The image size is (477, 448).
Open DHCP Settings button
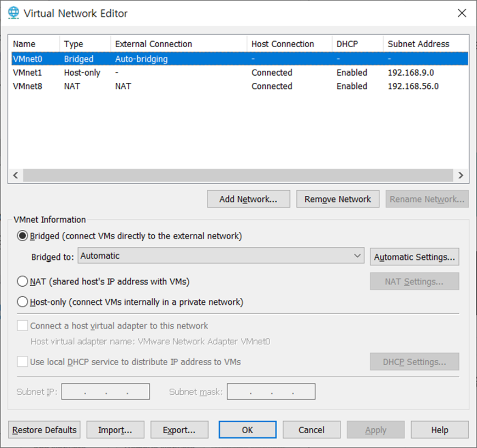pyautogui.click(x=414, y=362)
